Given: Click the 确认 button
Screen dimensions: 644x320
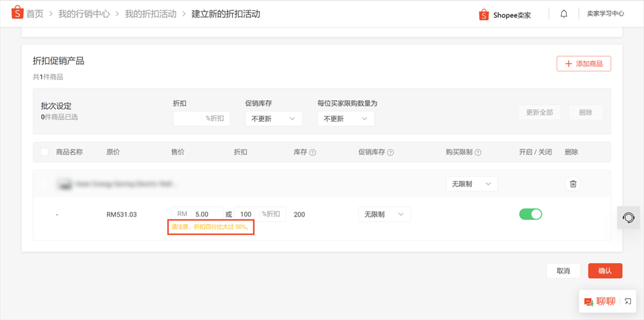Looking at the screenshot, I should [x=605, y=271].
